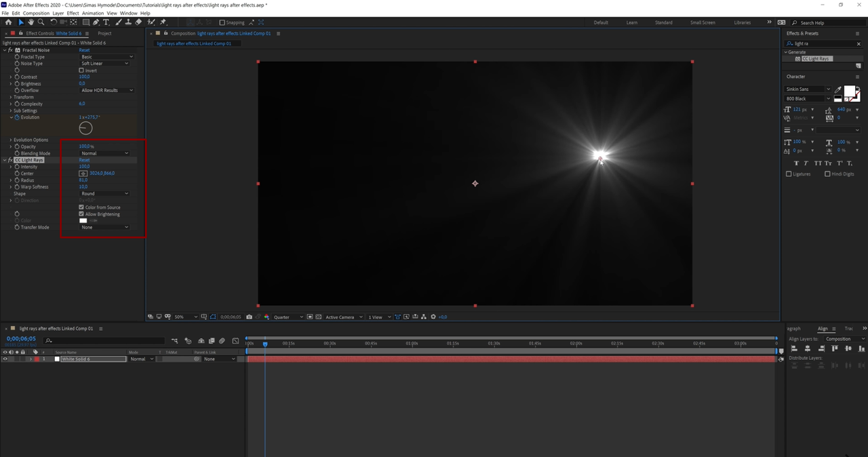The image size is (868, 457).
Task: Click the Center point crosshair button
Action: (x=83, y=174)
